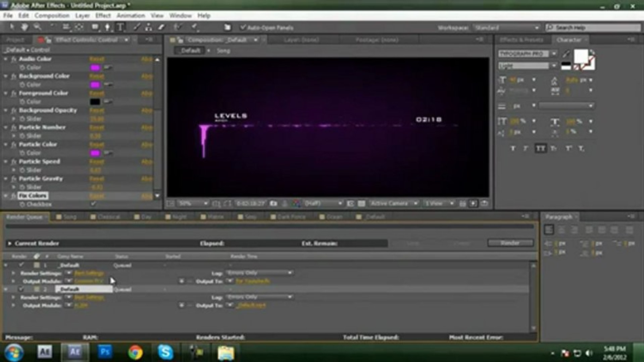Uncheck render checkbox for queue item 1
Screen dimensions: 644x362
point(21,265)
